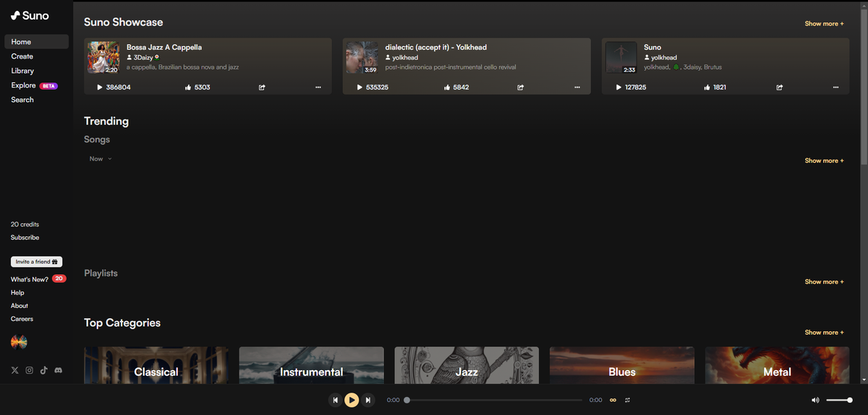The image size is (868, 415).
Task: Go to Home in the sidebar
Action: [x=37, y=42]
